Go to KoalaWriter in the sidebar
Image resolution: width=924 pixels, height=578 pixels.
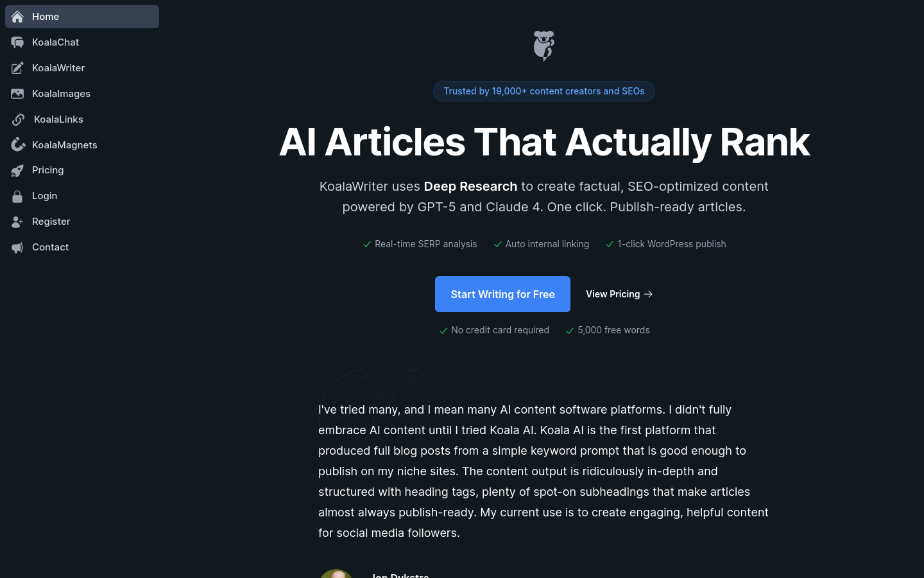(82, 68)
